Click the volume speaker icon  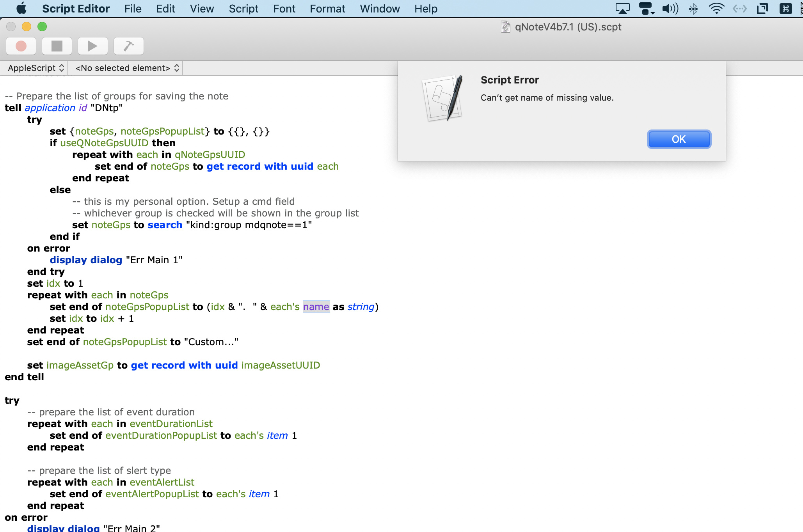click(x=670, y=9)
